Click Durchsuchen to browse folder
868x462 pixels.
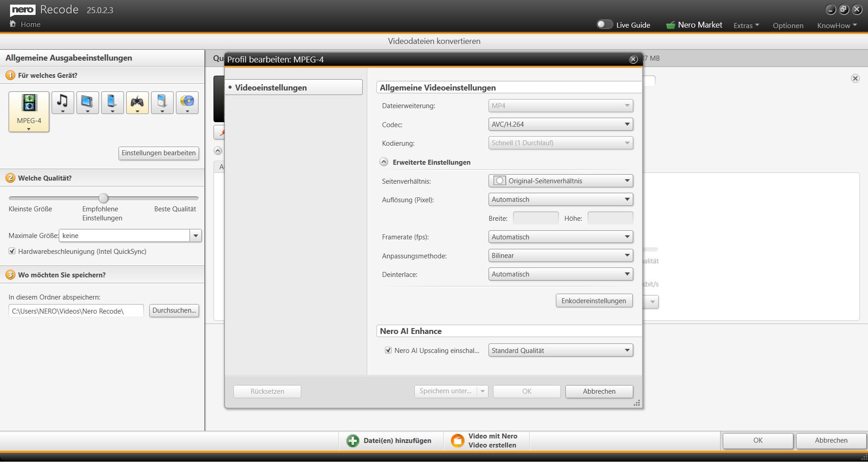[174, 310]
